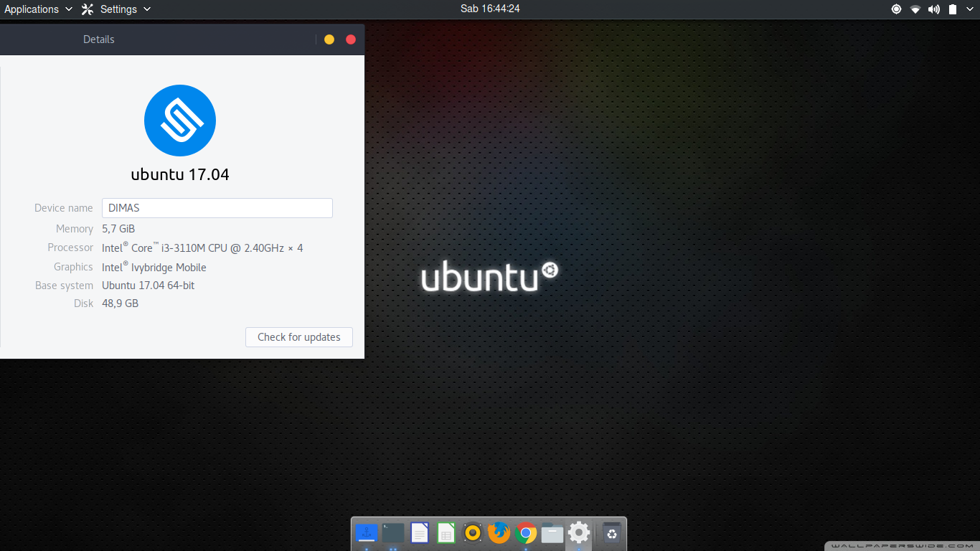Open LibreOffice Writer from the dock
This screenshot has height=551, width=980.
click(420, 533)
